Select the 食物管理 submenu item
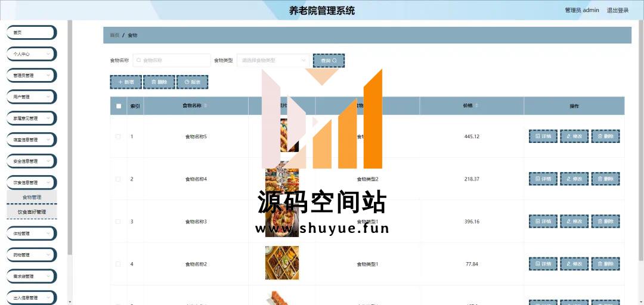This screenshot has width=644, height=305. click(32, 197)
